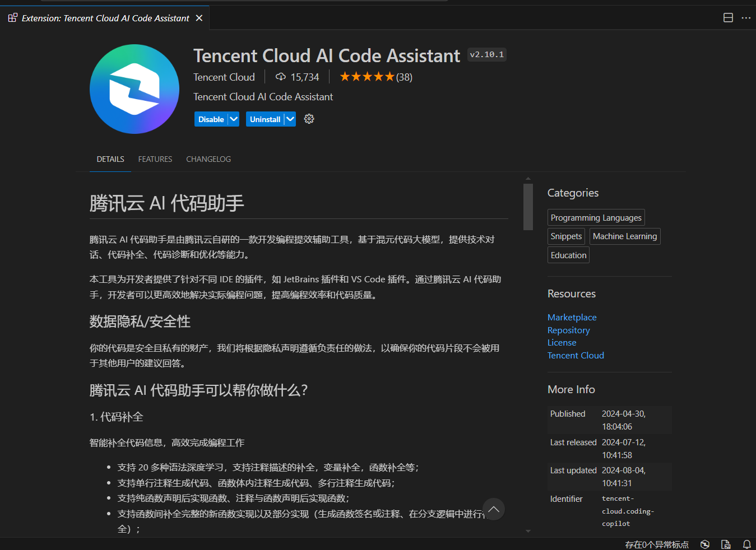This screenshot has height=550, width=756.
Task: Click the 数据隐私/安全性 heading
Action: point(140,321)
